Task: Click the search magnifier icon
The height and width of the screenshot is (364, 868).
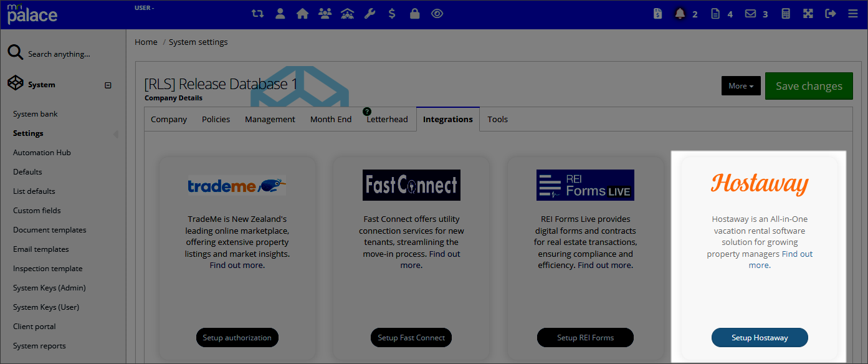Action: (x=16, y=52)
